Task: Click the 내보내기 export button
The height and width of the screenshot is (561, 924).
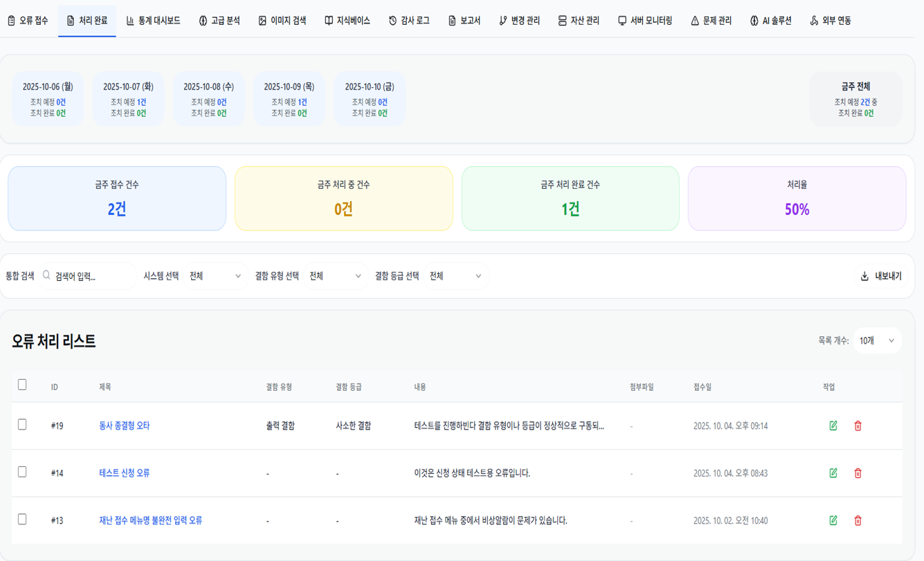Action: 881,276
